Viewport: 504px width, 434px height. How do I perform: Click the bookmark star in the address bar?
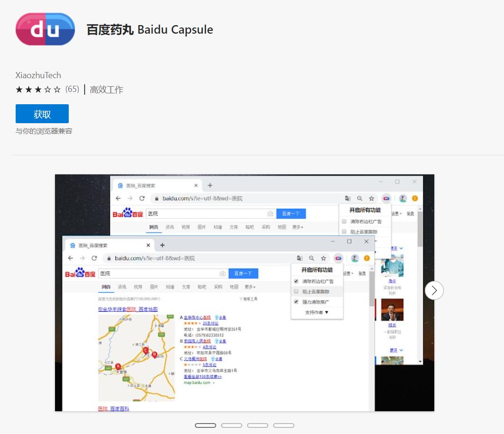(323, 258)
